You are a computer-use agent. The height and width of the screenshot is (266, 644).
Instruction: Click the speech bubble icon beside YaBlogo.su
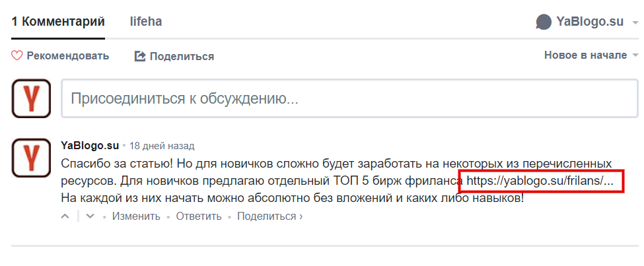tap(544, 22)
